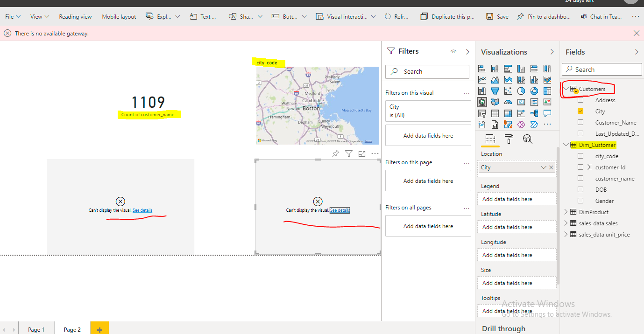
Task: Select the waterfall chart visualization
Action: click(482, 91)
